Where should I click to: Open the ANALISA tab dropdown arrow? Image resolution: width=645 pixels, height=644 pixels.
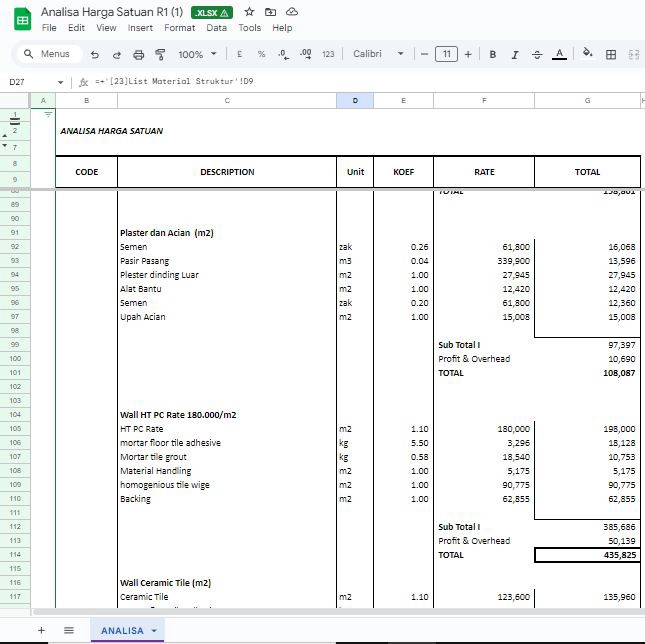(154, 630)
